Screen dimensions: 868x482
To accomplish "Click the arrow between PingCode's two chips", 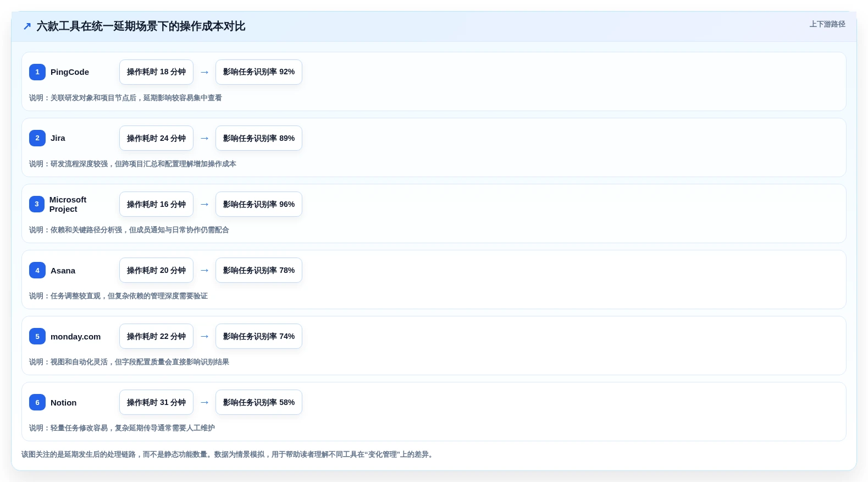I will tap(204, 72).
